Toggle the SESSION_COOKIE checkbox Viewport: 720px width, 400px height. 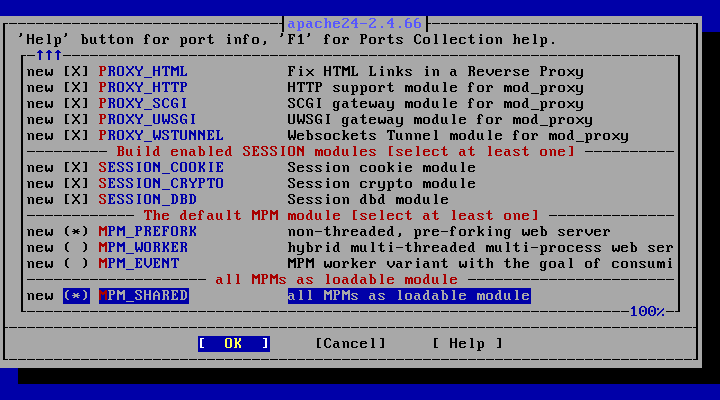point(76,168)
